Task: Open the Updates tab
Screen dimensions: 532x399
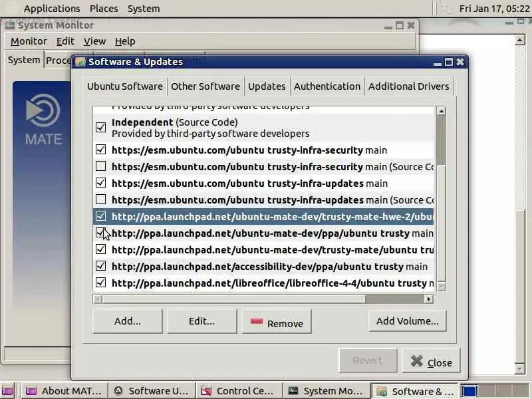Action: (x=267, y=86)
